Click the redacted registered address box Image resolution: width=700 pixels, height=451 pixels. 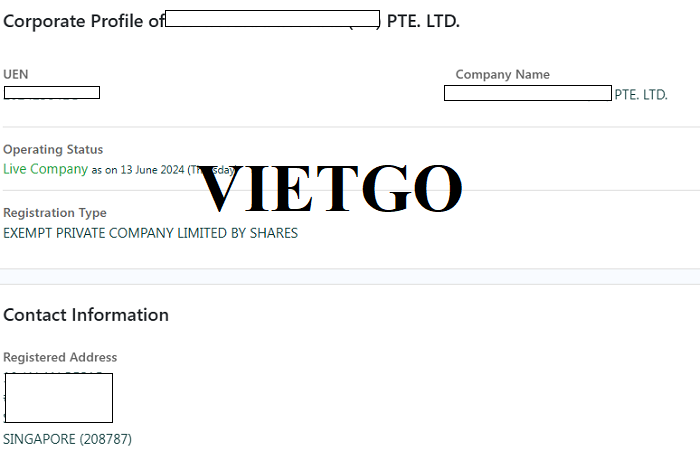pos(59,398)
